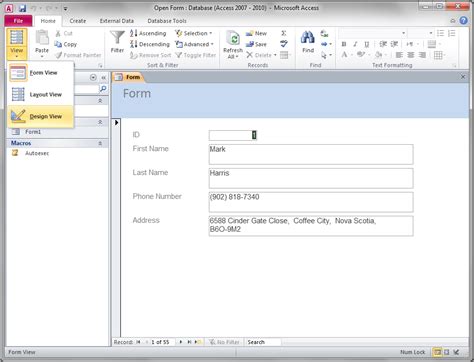Click the Spelling check icon
474x362 pixels.
coord(284,44)
